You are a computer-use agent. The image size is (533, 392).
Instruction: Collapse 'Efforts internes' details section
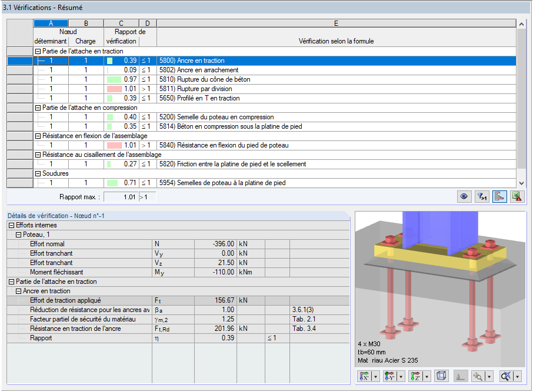coord(12,225)
